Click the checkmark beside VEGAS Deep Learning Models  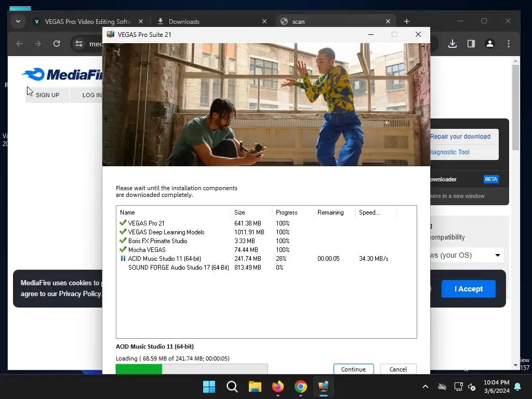pos(123,232)
